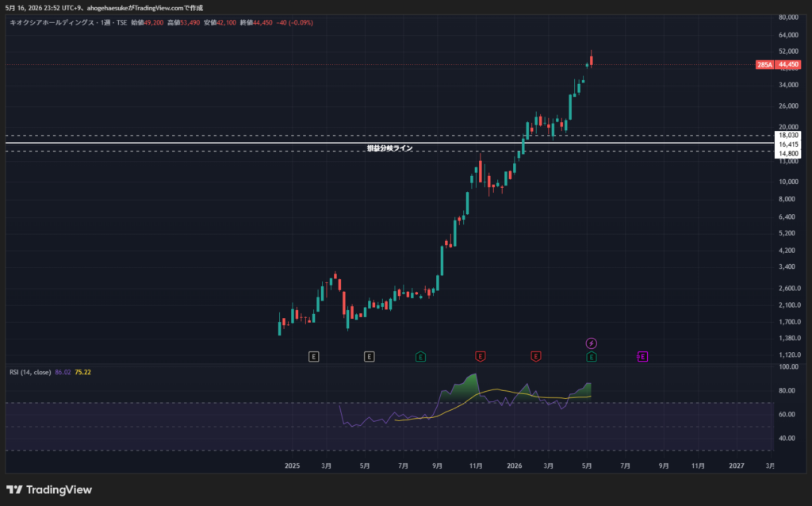Click the 2026 label on time axis
812x506 pixels.
(x=514, y=466)
